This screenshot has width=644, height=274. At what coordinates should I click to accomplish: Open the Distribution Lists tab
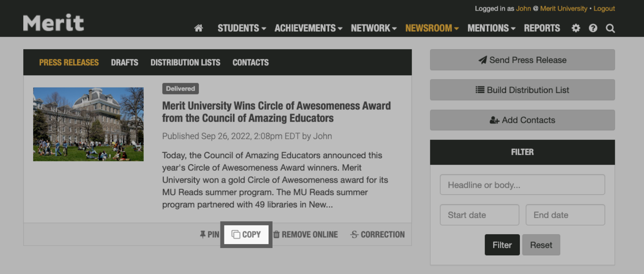coord(185,63)
